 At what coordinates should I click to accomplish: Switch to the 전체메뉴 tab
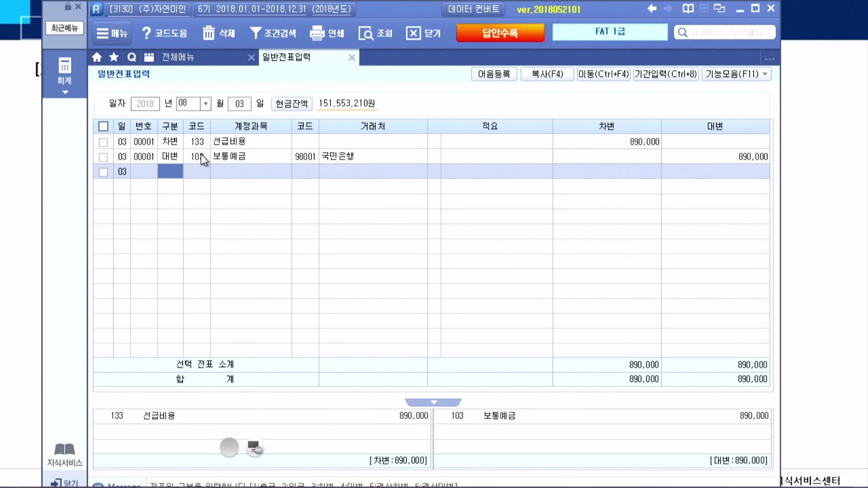point(178,57)
